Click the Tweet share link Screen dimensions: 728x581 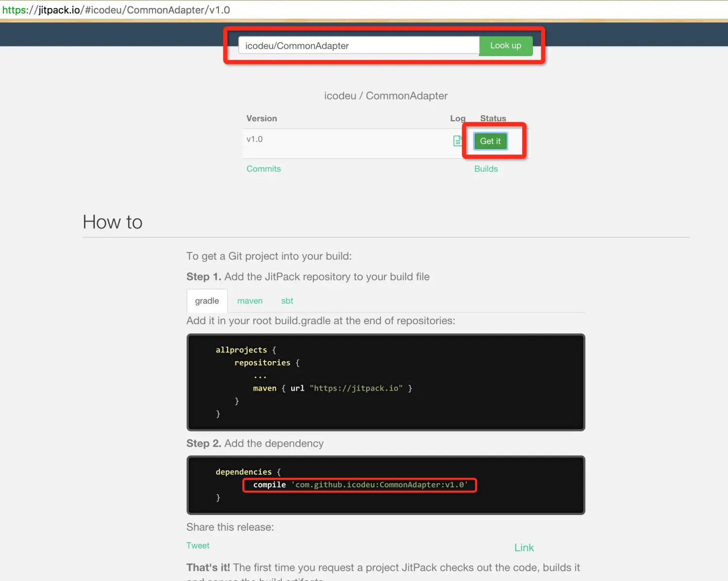point(198,546)
